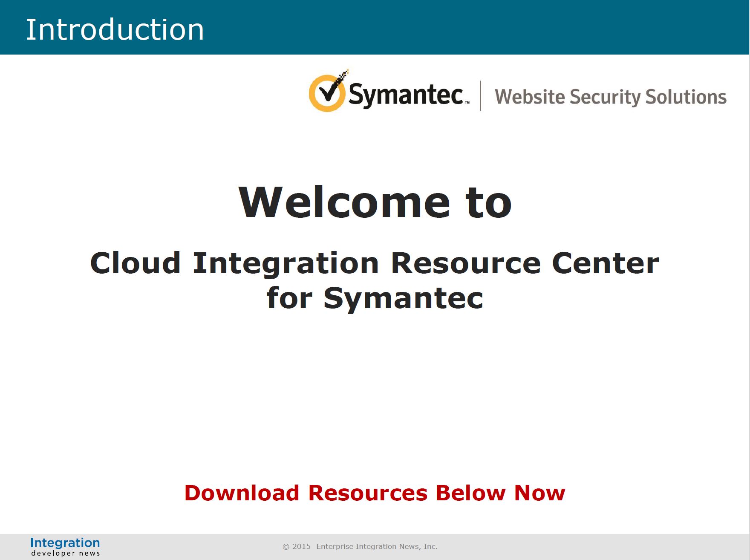Click the 'Website Security Solutions' text
The height and width of the screenshot is (560, 750).
[x=611, y=97]
